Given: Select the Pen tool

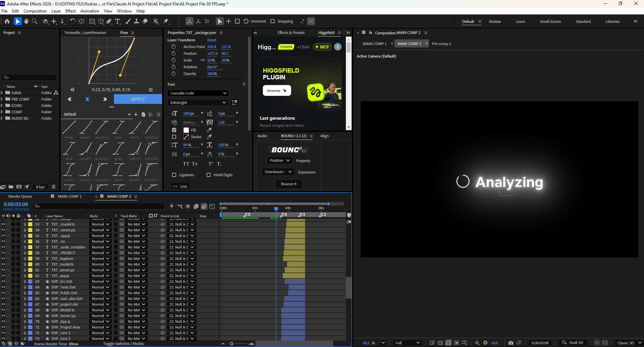Looking at the screenshot, I should 109,21.
